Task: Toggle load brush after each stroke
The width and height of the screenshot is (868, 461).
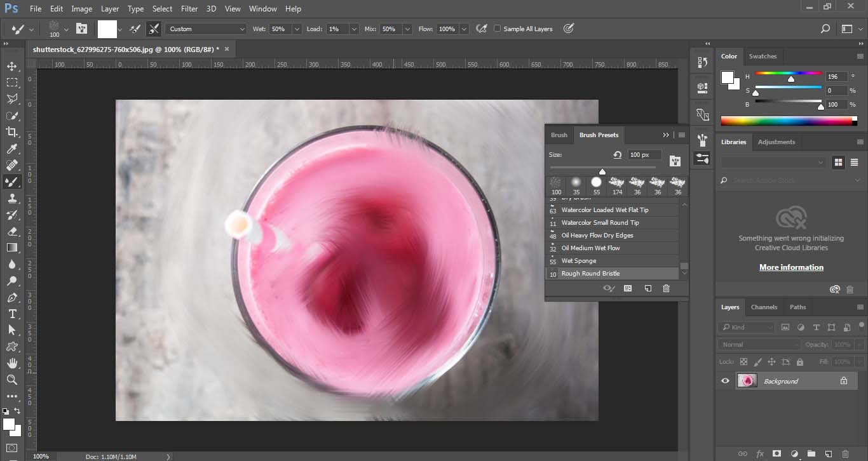Action: 135,29
